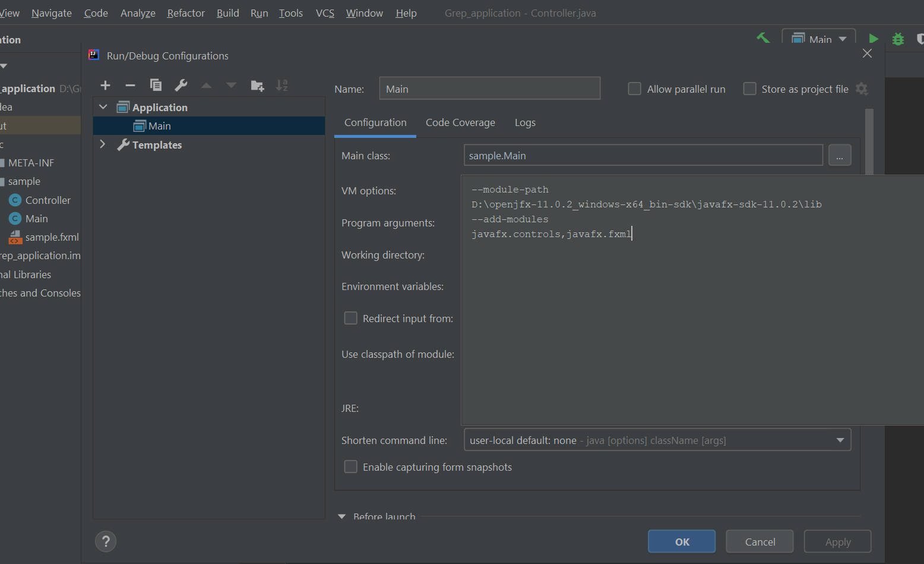Browse main class with ellipsis button
Image resolution: width=924 pixels, height=564 pixels.
point(840,156)
